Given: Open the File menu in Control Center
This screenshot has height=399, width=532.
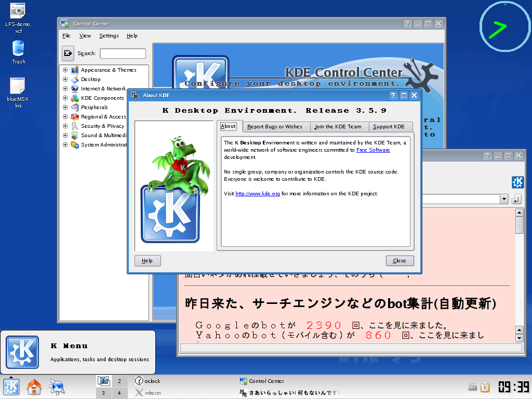Looking at the screenshot, I should pos(66,36).
